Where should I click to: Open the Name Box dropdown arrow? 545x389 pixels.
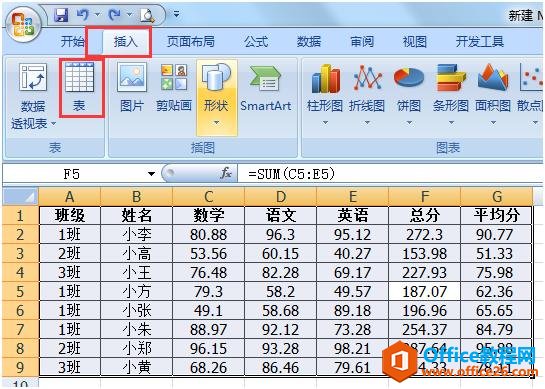coord(152,173)
